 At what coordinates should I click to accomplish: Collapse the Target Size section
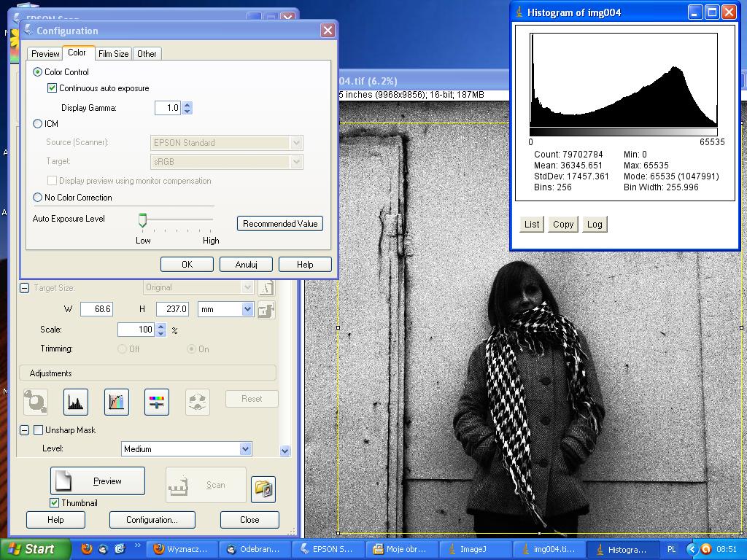point(24,288)
